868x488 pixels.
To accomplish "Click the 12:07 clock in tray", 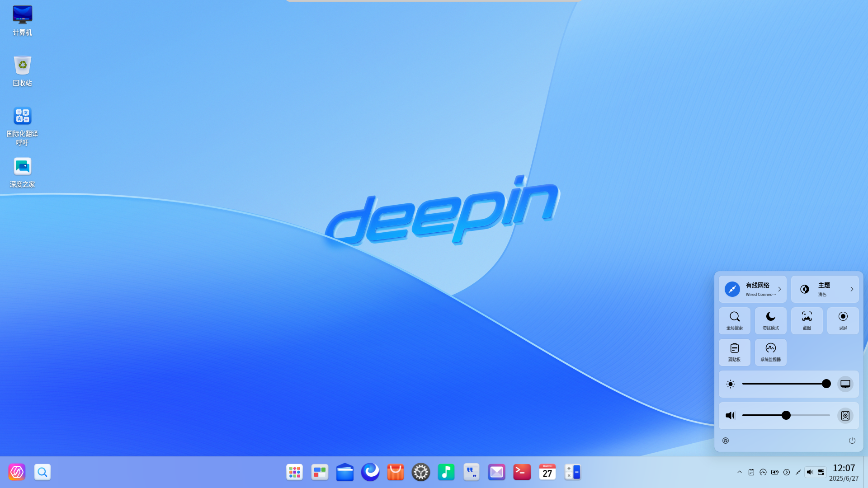I will point(844,468).
